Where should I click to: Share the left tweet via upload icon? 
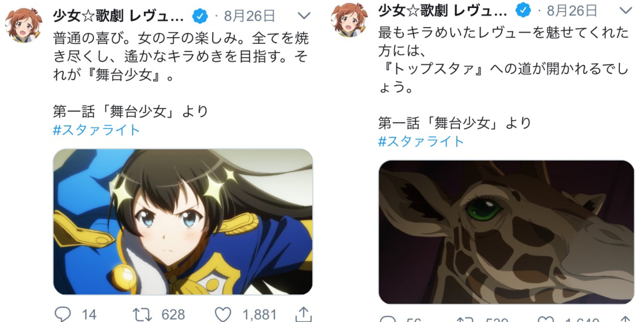303,314
